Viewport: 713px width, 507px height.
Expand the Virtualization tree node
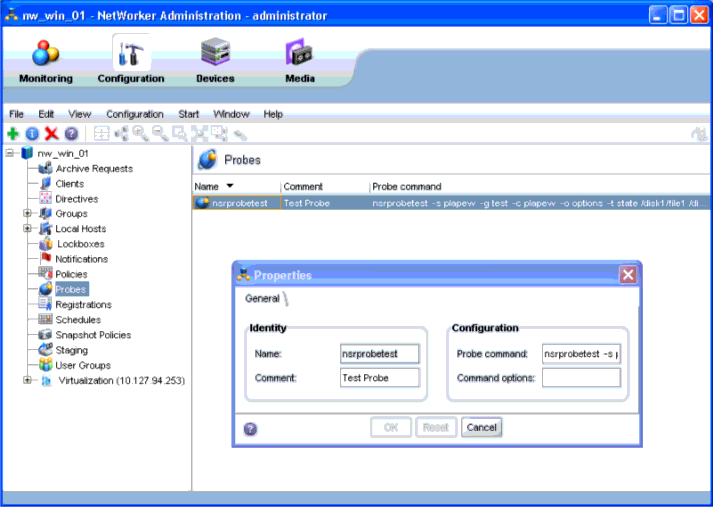tap(27, 380)
